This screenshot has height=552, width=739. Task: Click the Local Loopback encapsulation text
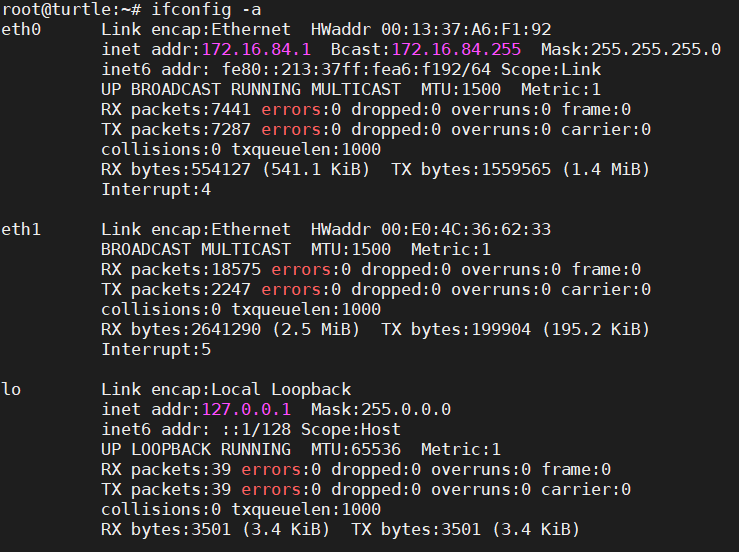click(281, 390)
